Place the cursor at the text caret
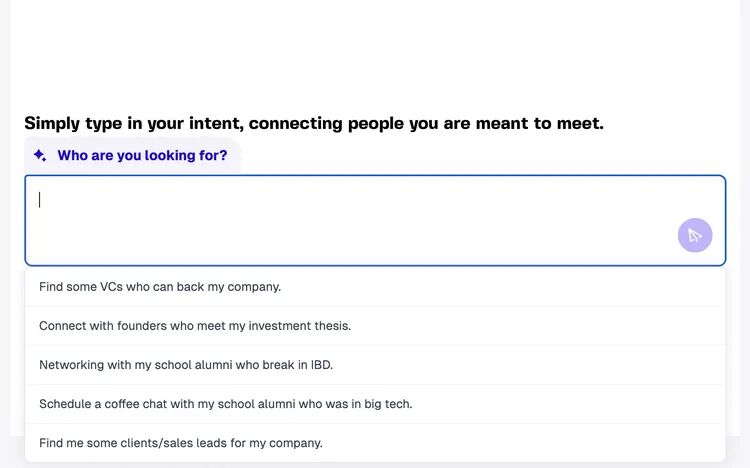Viewport: 750px width, 468px height. [x=40, y=200]
